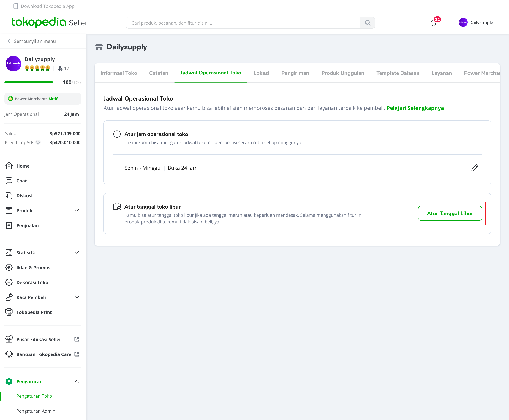Screen dimensions: 509x420
Task: Click the pencil edit icon for Senin - Minggu
Action: coord(475,168)
